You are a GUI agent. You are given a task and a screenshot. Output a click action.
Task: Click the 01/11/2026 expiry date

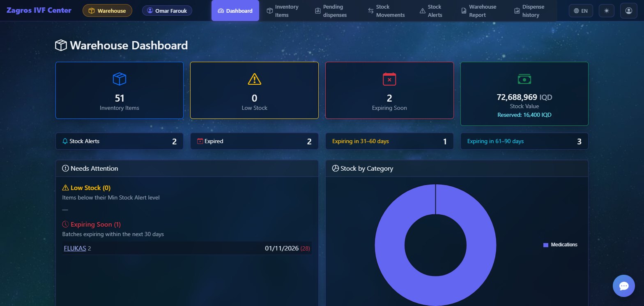click(x=282, y=248)
